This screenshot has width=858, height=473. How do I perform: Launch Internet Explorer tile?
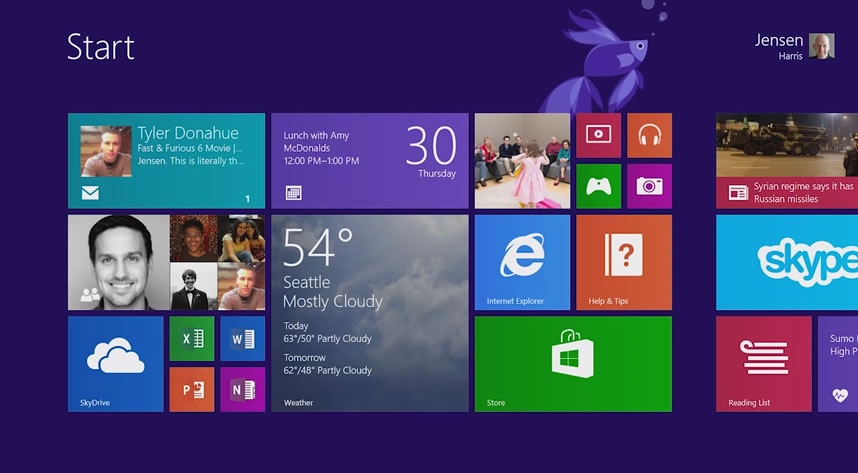[523, 262]
